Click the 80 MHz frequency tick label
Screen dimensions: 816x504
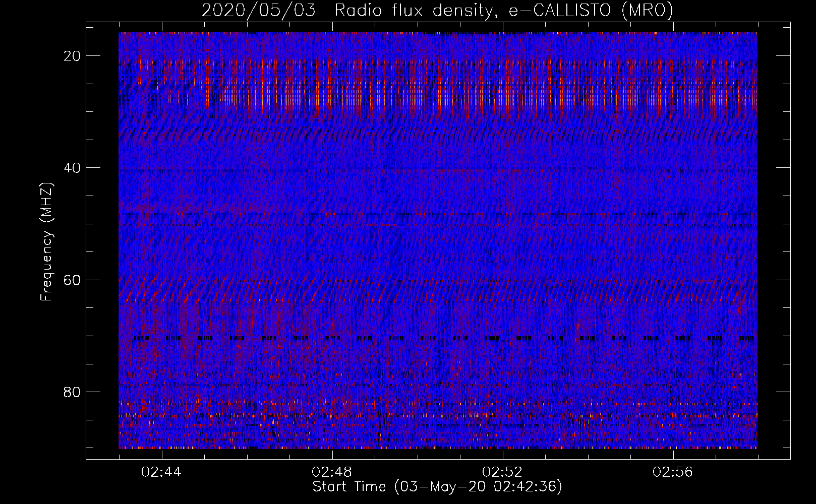pos(73,392)
